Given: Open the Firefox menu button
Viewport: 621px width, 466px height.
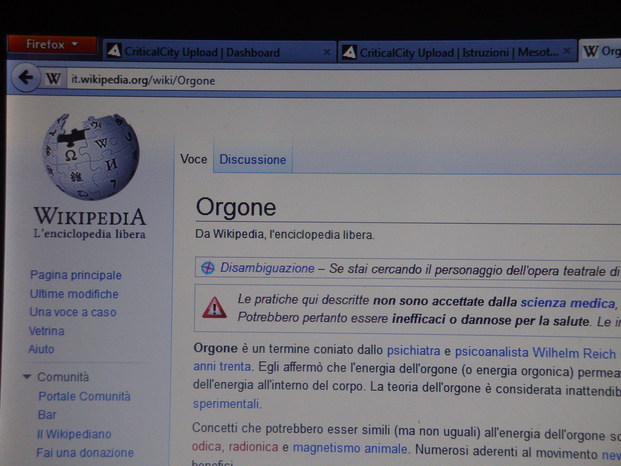Looking at the screenshot, I should point(52,45).
